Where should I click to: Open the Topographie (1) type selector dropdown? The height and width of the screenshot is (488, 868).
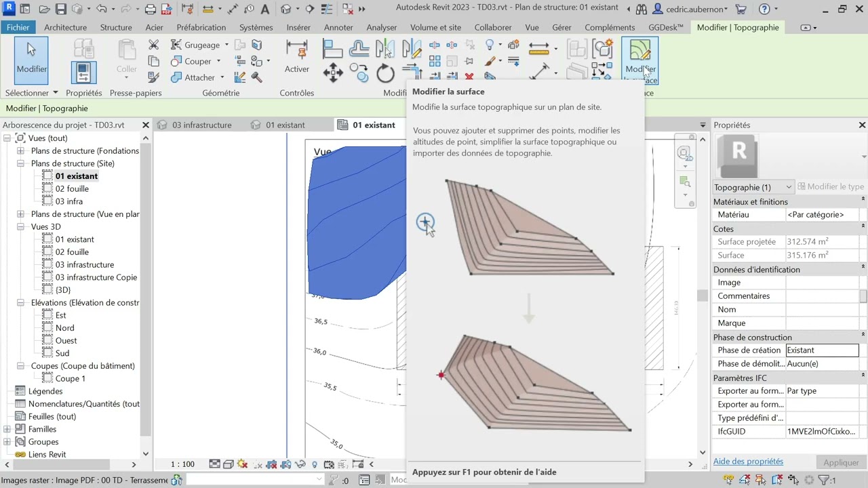pyautogui.click(x=753, y=187)
